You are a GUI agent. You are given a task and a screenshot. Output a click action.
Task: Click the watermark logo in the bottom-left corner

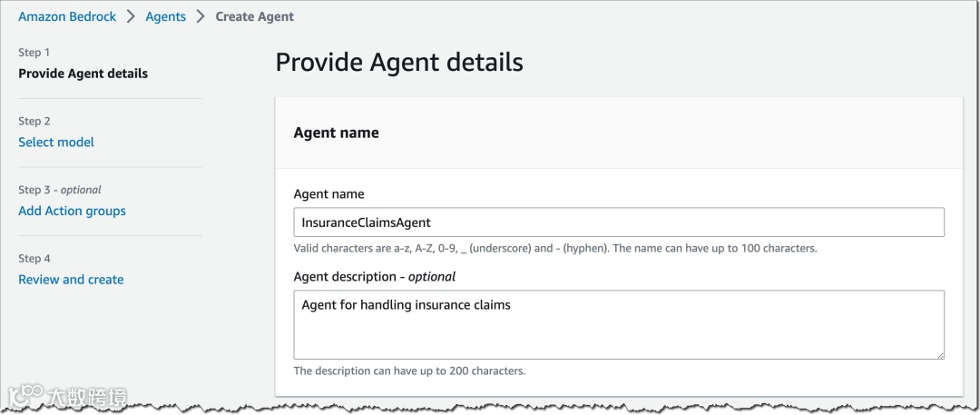coord(66,397)
